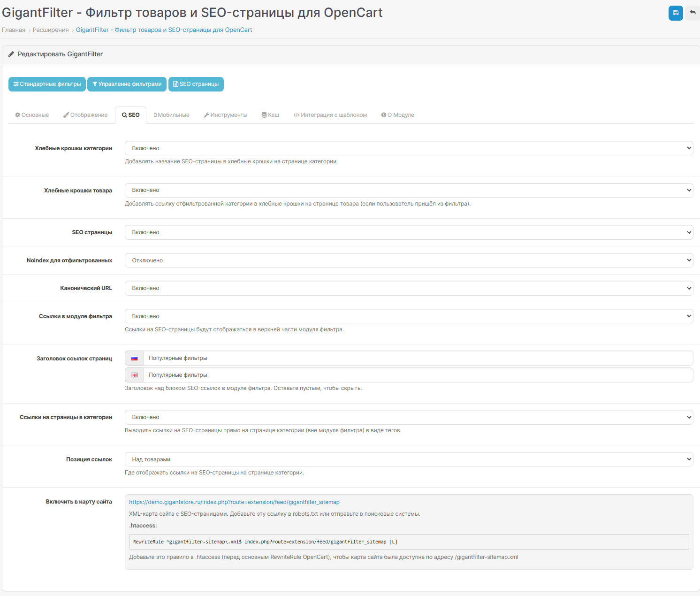Expand Ссылки на страницы в категории dropdown

409,417
